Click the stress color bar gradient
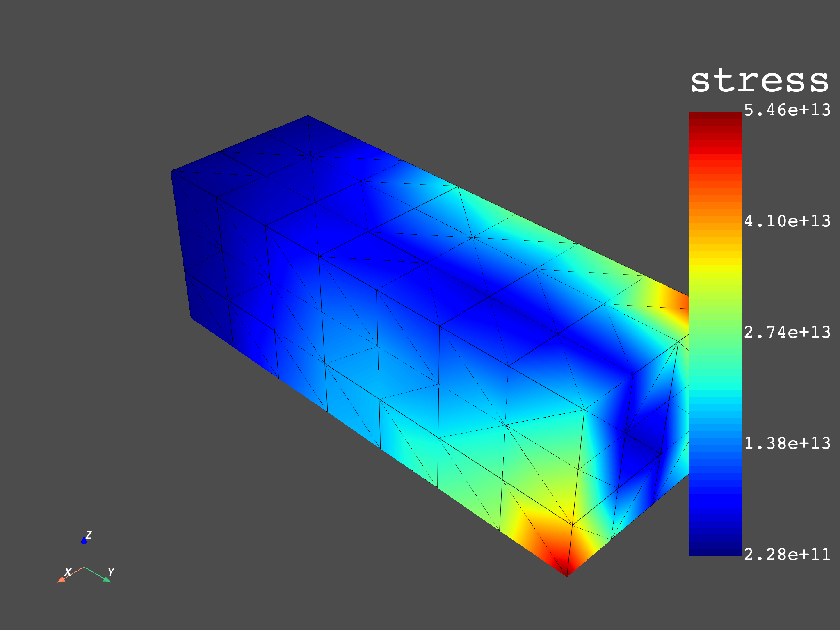The width and height of the screenshot is (840, 630). click(x=716, y=334)
